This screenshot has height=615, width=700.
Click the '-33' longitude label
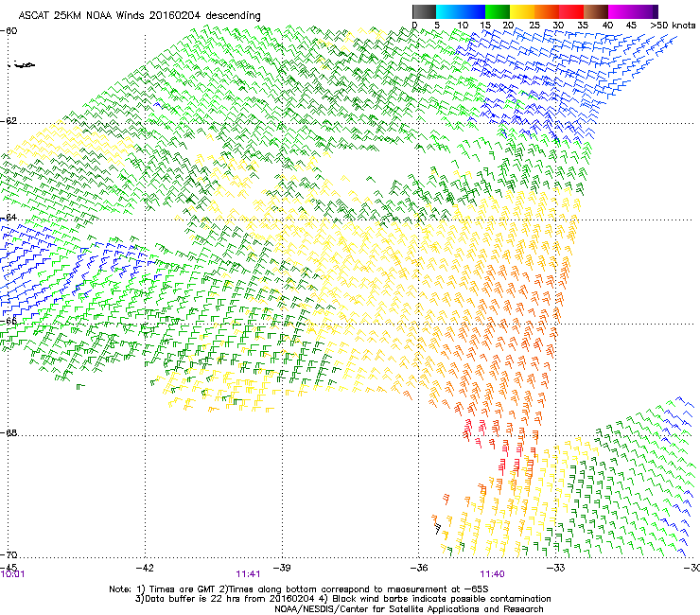(555, 568)
